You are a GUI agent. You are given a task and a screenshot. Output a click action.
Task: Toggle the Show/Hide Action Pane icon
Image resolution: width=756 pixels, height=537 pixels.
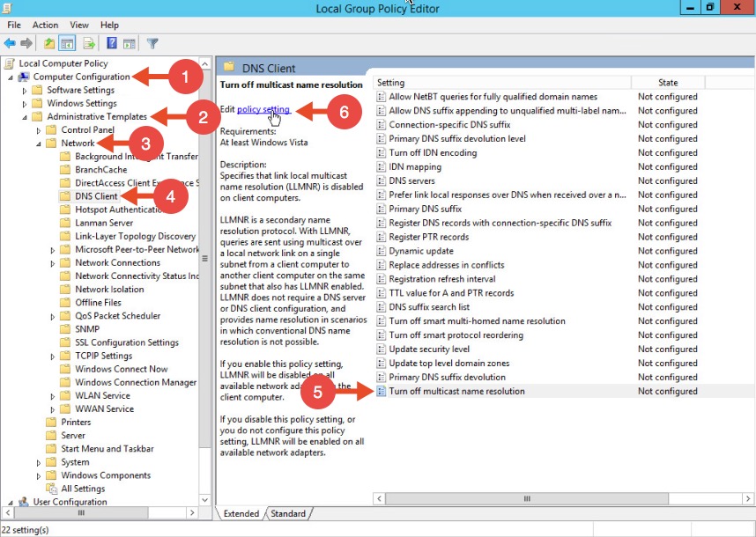coord(129,43)
